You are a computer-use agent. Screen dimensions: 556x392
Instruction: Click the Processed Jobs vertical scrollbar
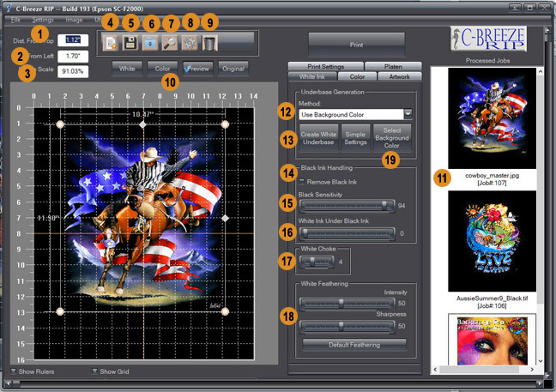tap(541, 216)
